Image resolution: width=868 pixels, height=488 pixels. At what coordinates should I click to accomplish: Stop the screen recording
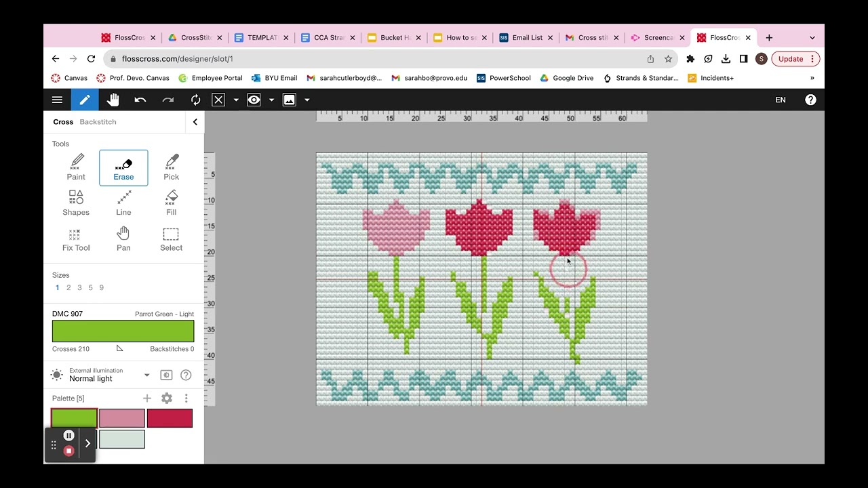tap(68, 451)
